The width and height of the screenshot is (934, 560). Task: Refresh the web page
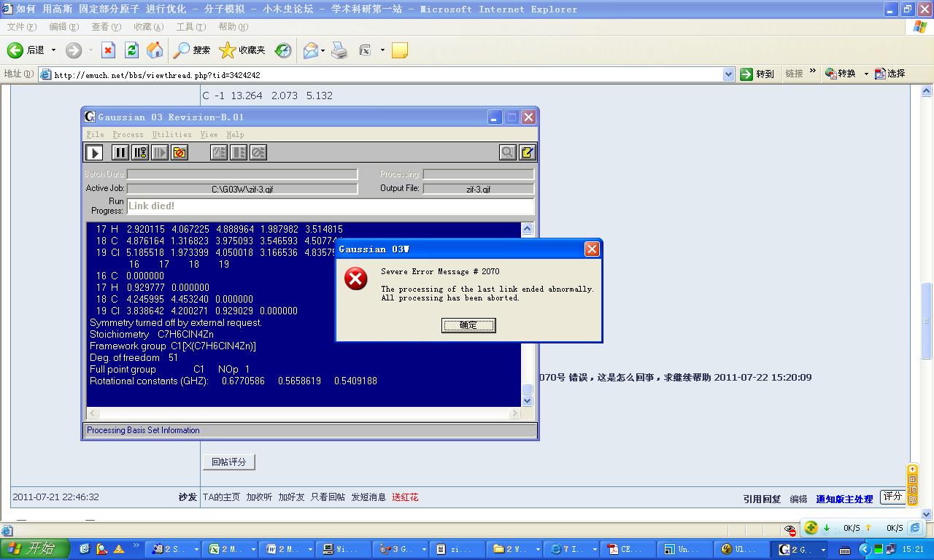point(131,50)
